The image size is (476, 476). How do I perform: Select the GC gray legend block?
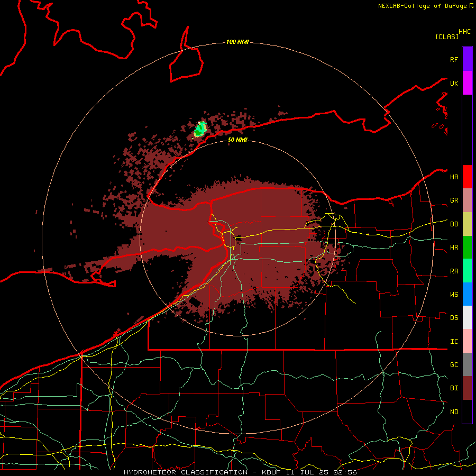click(467, 364)
